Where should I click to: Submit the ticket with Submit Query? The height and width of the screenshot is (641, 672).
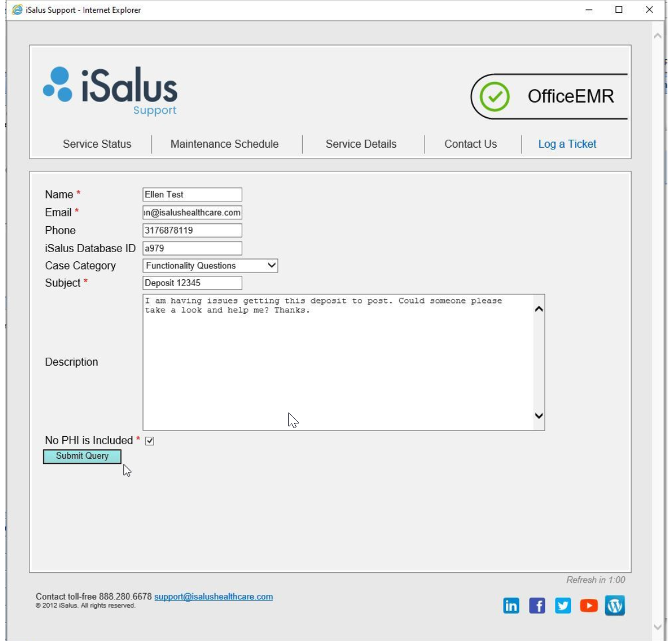pos(82,456)
